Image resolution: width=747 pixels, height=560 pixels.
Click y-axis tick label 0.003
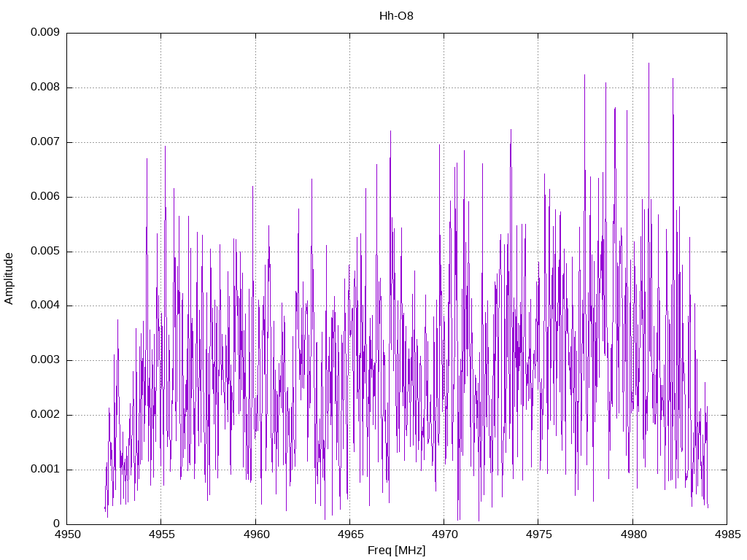coord(44,360)
